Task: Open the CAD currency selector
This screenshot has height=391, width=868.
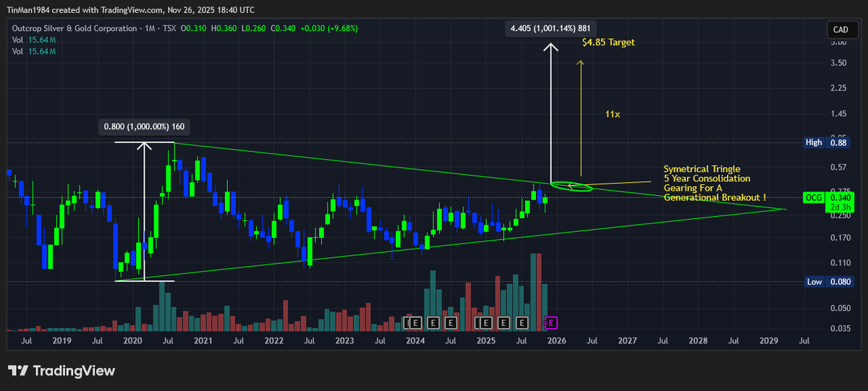Action: point(841,30)
